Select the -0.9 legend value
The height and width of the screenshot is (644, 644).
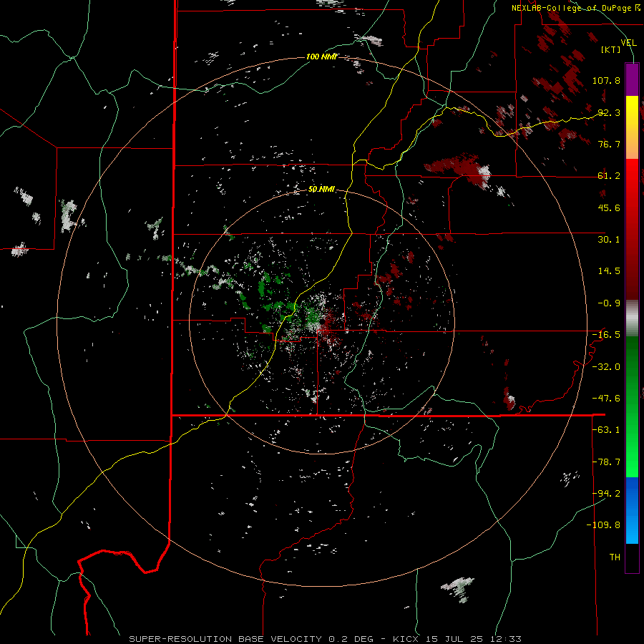tap(609, 303)
